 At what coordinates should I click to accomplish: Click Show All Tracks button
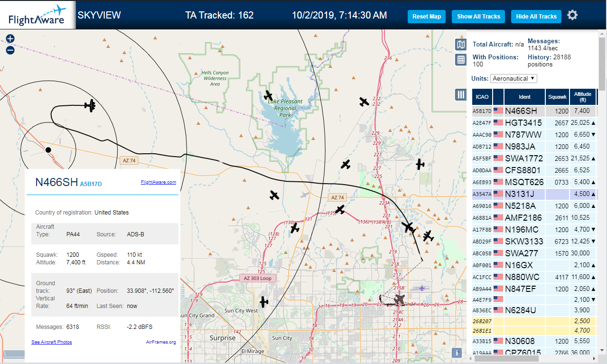click(478, 16)
